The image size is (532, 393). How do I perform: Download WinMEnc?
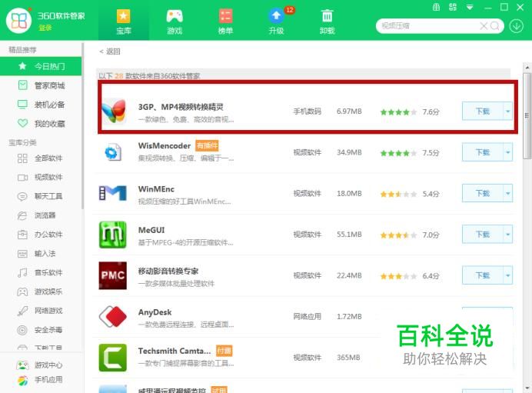(x=483, y=194)
